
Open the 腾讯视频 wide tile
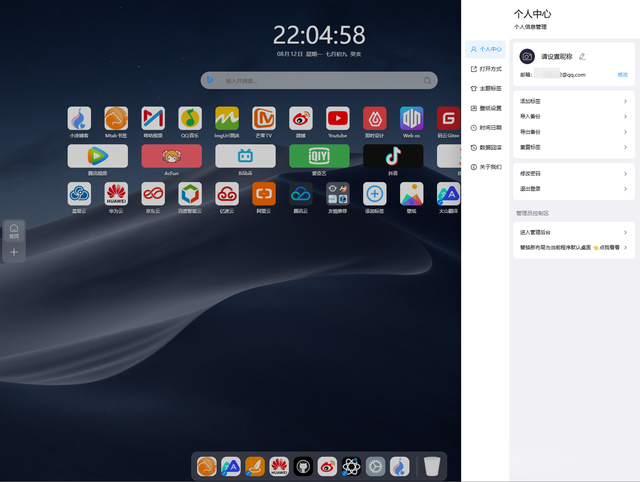click(98, 156)
